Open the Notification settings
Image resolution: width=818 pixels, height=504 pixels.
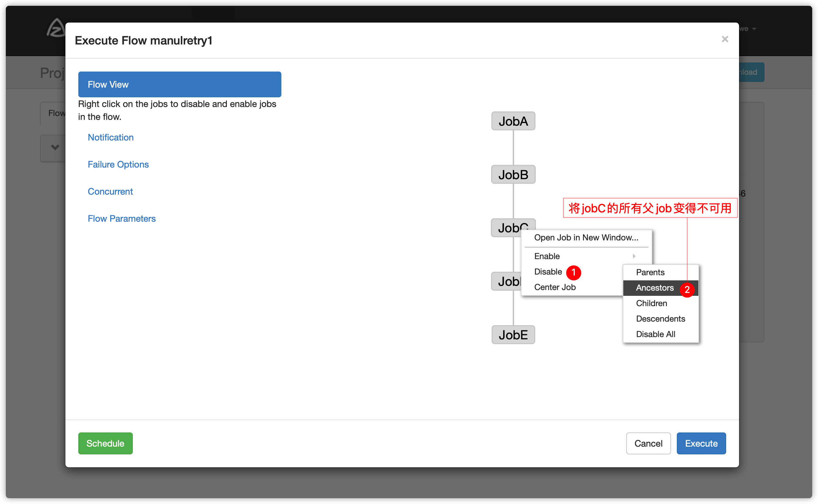pos(111,137)
